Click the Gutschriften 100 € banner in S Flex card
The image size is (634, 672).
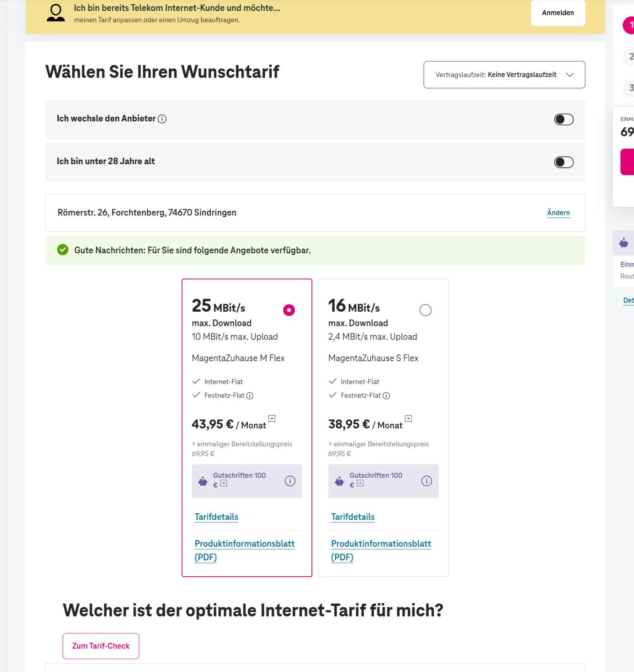pos(376,480)
